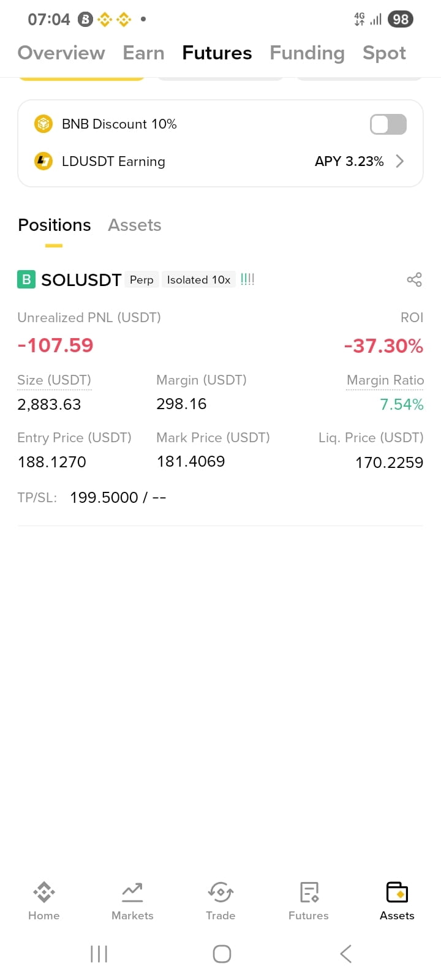Viewport: 441px width, 980px height.
Task: Expand LDUSDT Earning chevron arrow
Action: click(400, 161)
